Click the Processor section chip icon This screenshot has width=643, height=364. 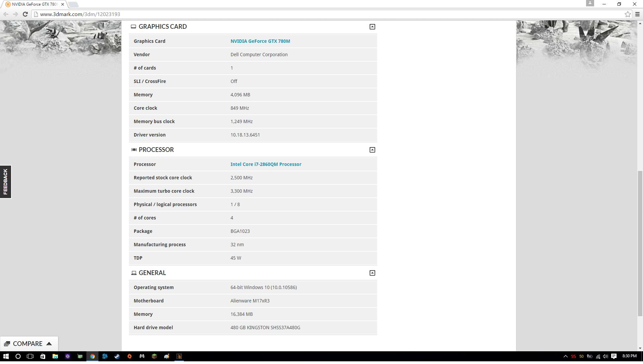click(x=134, y=150)
